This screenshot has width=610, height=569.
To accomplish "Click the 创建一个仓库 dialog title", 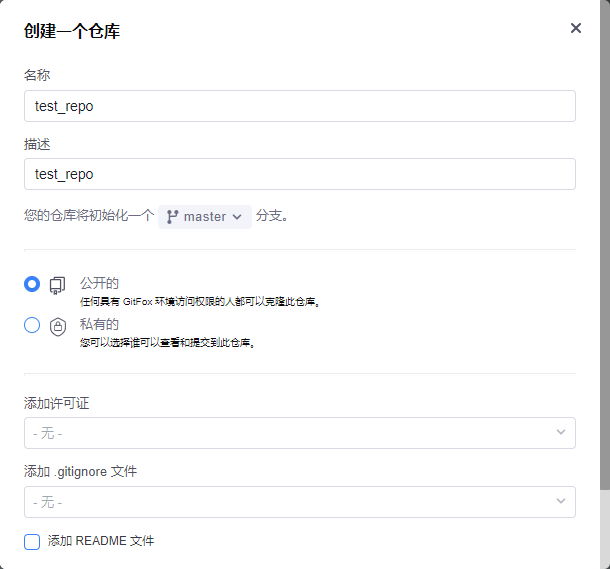I will click(x=72, y=32).
